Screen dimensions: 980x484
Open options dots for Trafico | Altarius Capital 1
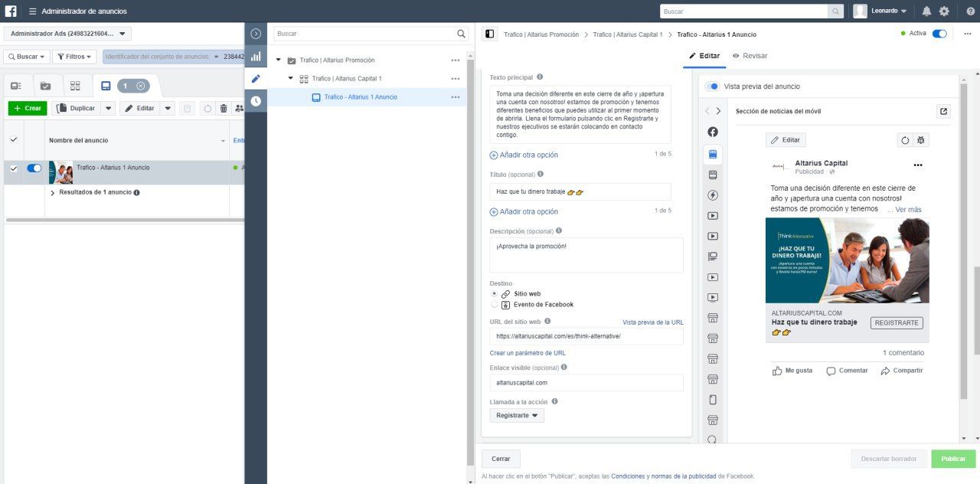pos(456,79)
